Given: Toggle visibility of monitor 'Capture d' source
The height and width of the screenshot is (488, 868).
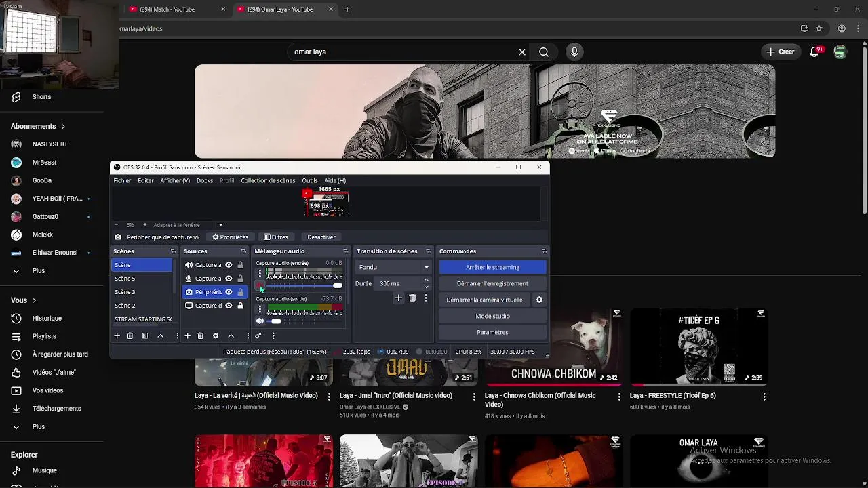Looking at the screenshot, I should click(229, 306).
